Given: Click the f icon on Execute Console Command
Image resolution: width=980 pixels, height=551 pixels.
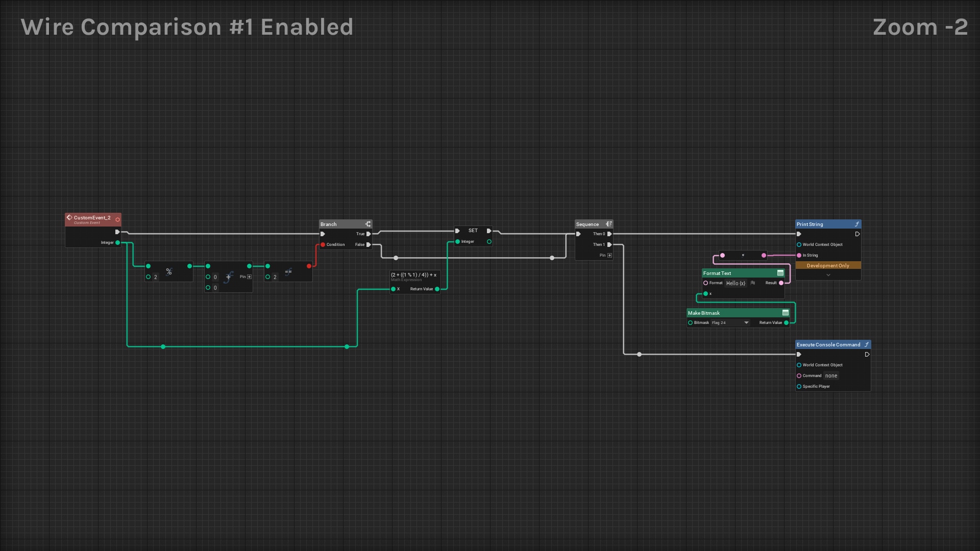Looking at the screenshot, I should [x=868, y=344].
